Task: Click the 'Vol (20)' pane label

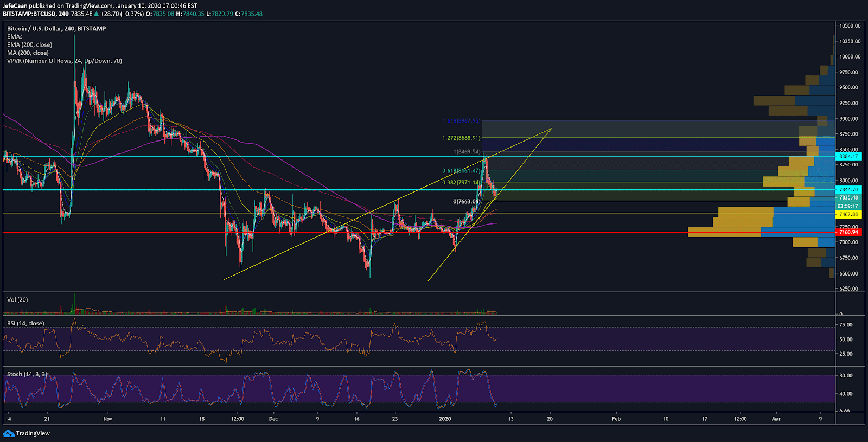Action: pos(17,299)
